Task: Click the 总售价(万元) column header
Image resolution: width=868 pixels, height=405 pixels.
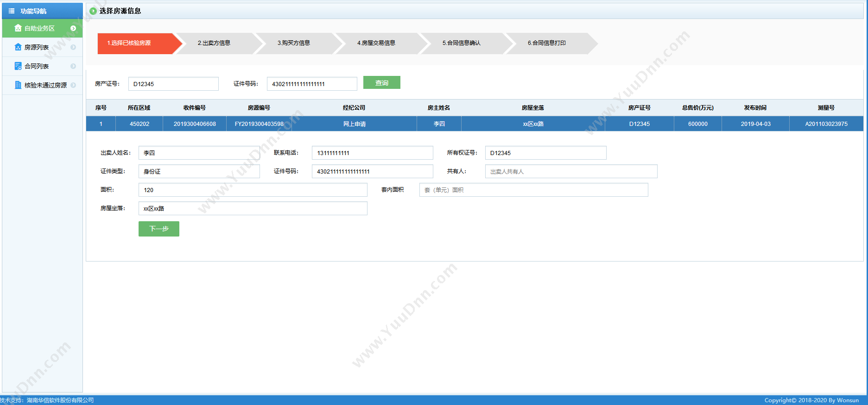Action: click(698, 108)
